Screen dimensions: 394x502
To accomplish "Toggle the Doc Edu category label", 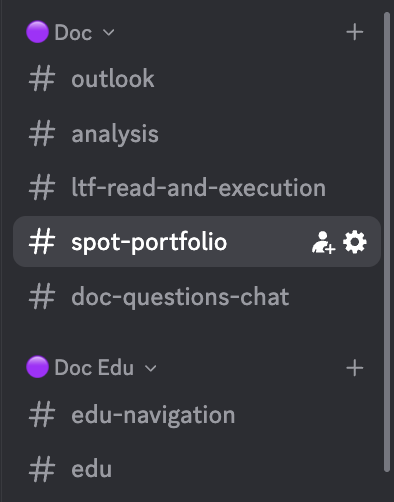I will 94,368.
